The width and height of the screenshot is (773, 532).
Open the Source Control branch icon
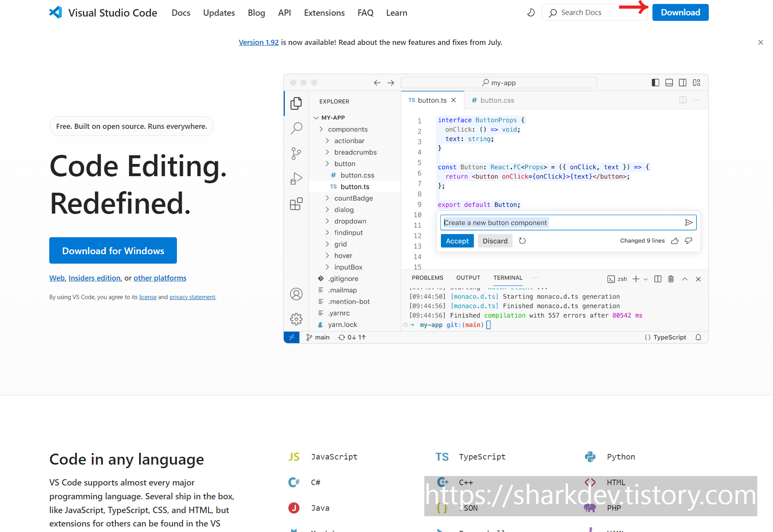(296, 153)
